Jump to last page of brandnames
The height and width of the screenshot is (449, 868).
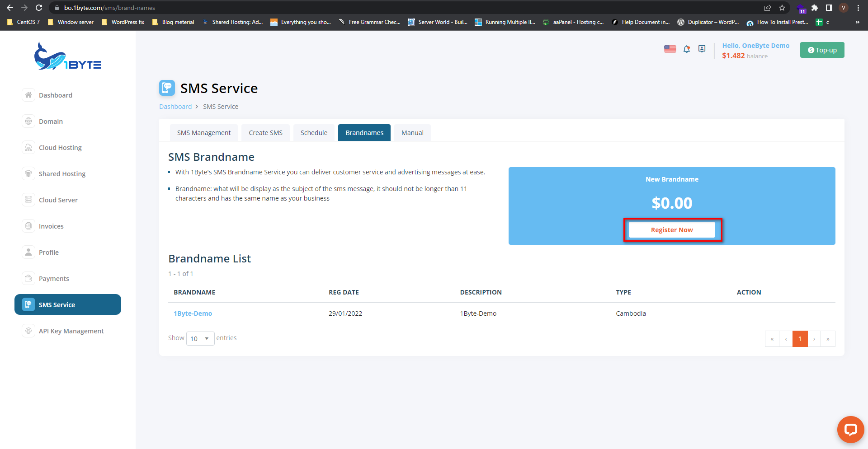(828, 339)
